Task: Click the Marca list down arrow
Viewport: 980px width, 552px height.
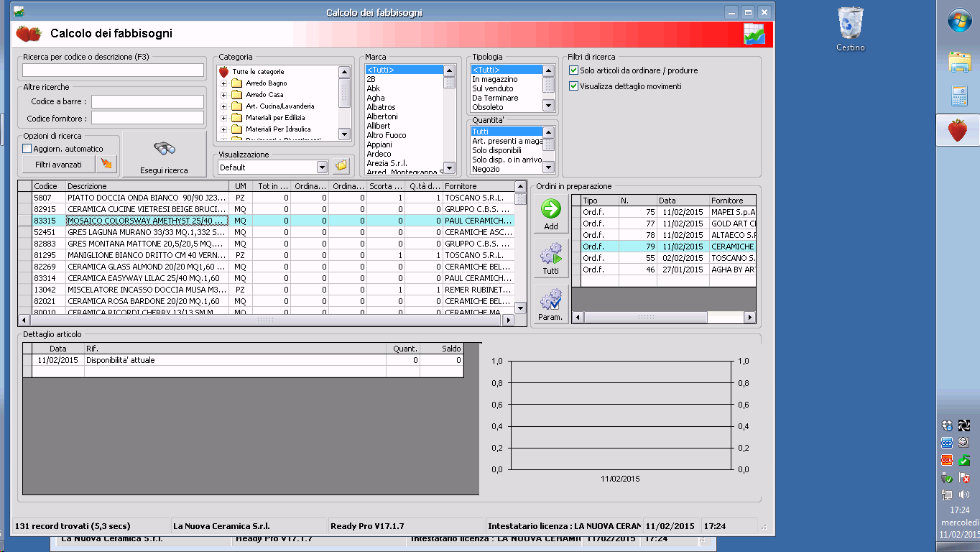Action: tap(449, 169)
